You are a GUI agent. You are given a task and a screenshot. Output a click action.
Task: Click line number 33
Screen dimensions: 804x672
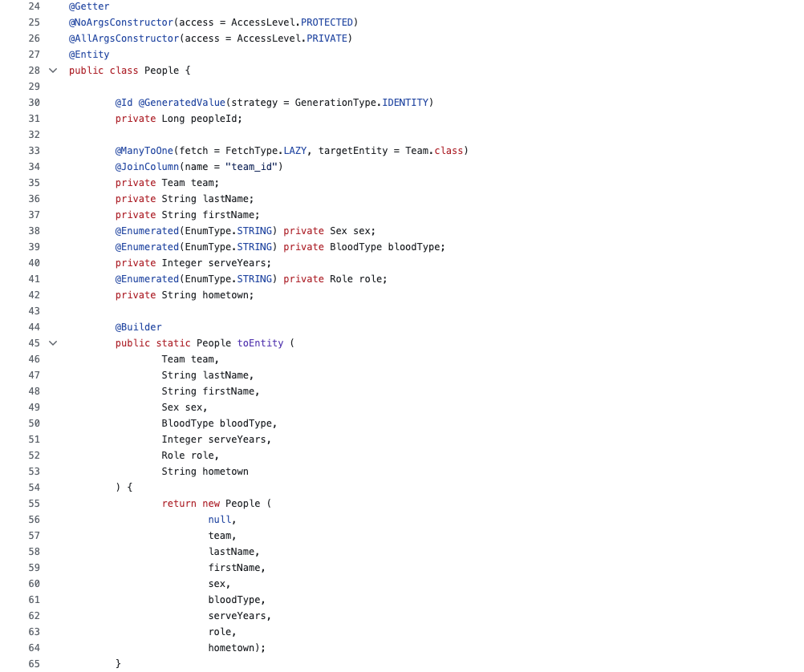34,151
